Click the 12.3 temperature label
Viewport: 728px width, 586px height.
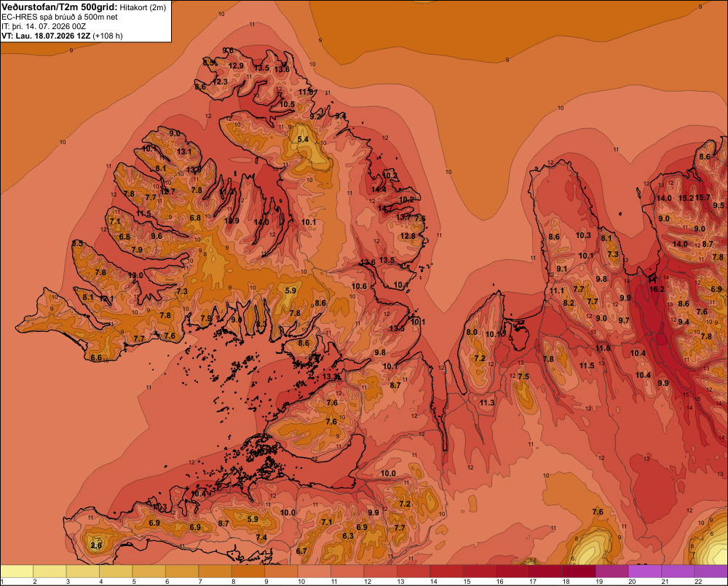click(x=220, y=82)
